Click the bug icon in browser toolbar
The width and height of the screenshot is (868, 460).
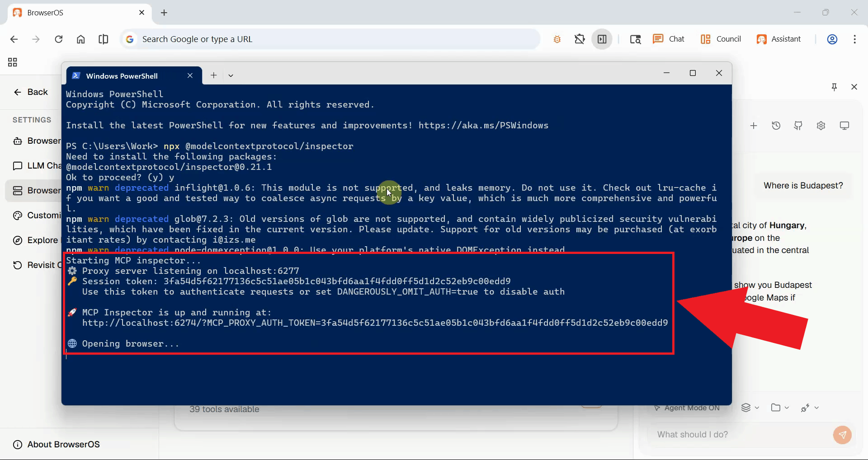[x=557, y=39]
